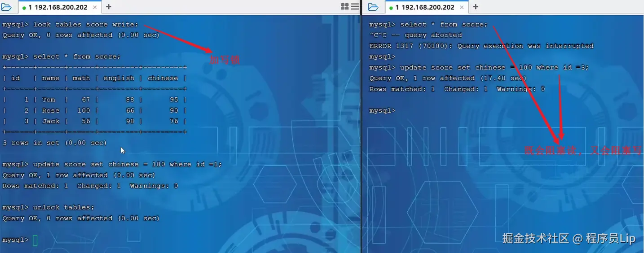Click Tom's row in score table
This screenshot has height=253, width=644.
pyautogui.click(x=94, y=100)
